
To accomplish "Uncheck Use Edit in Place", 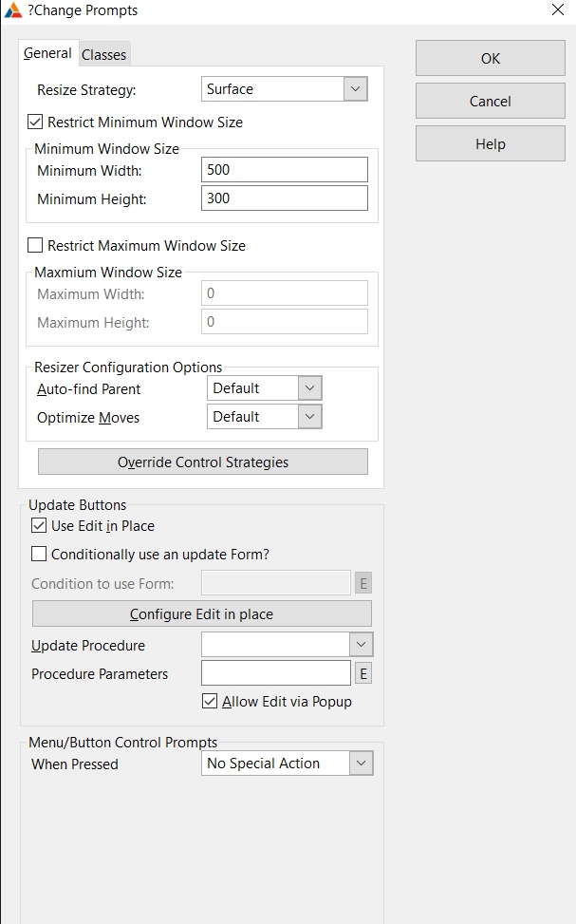I will click(x=39, y=526).
